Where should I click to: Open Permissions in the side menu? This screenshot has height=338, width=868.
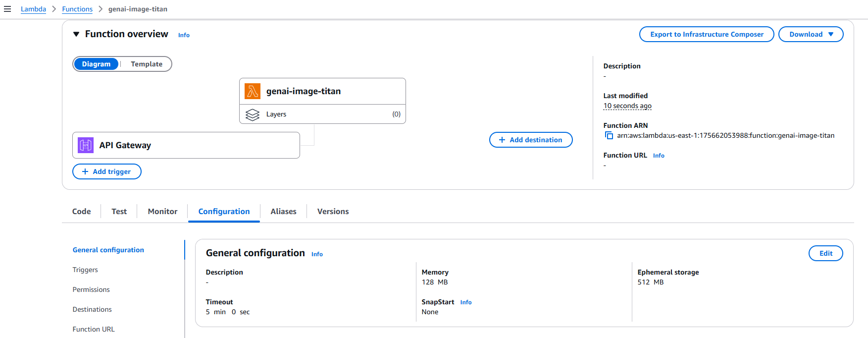click(91, 289)
